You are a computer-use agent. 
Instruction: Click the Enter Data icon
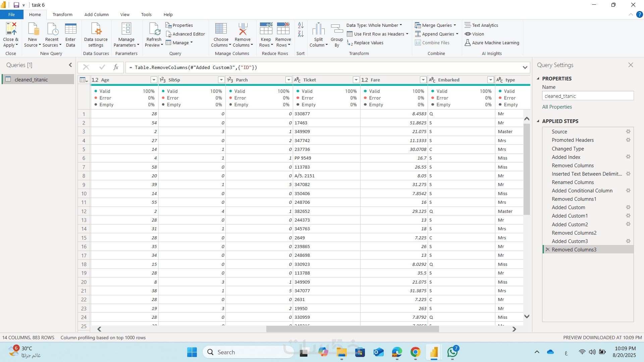click(x=70, y=29)
